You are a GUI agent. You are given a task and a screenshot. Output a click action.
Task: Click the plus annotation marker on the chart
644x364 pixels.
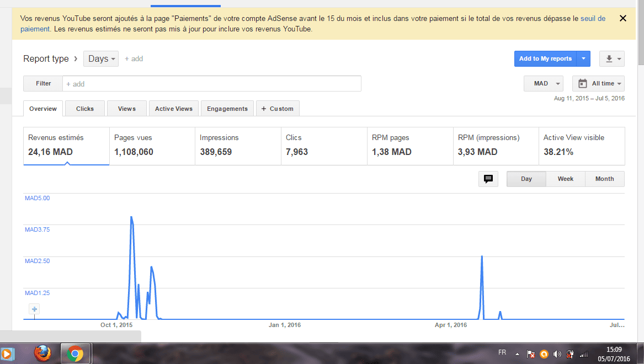[x=35, y=309]
